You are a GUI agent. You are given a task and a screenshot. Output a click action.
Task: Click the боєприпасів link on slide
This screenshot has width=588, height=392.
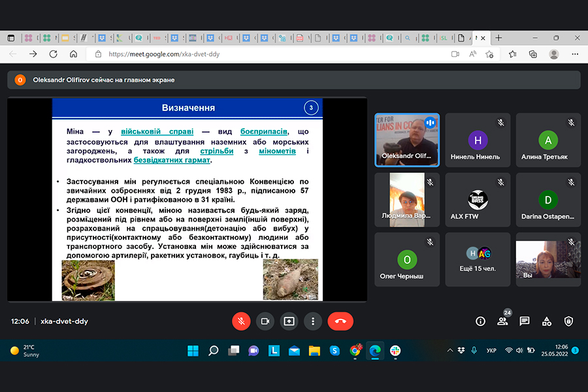tap(264, 131)
